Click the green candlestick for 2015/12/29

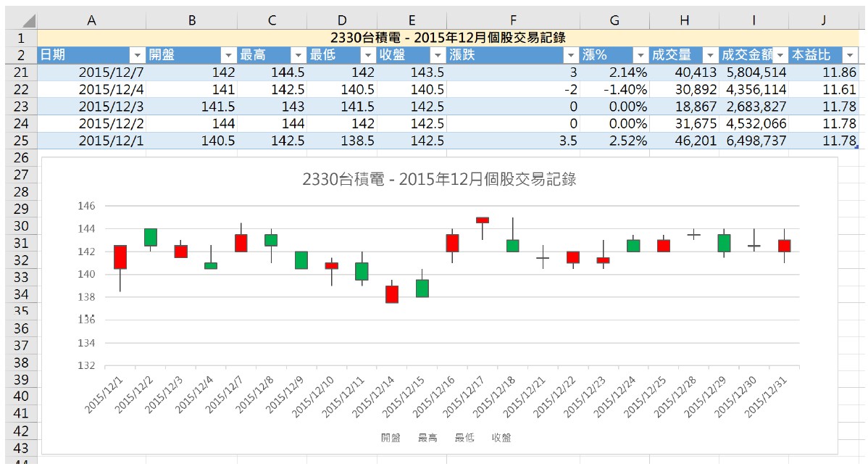724,243
